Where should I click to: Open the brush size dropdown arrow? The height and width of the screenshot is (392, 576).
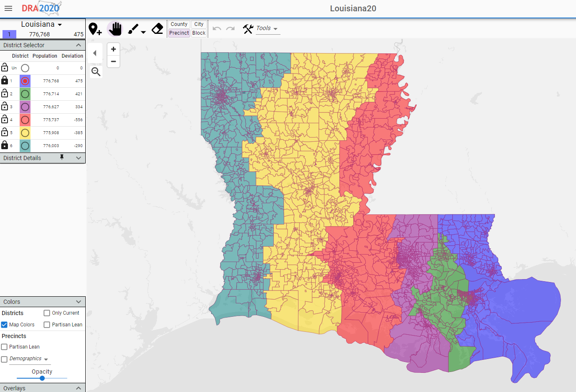pos(143,32)
